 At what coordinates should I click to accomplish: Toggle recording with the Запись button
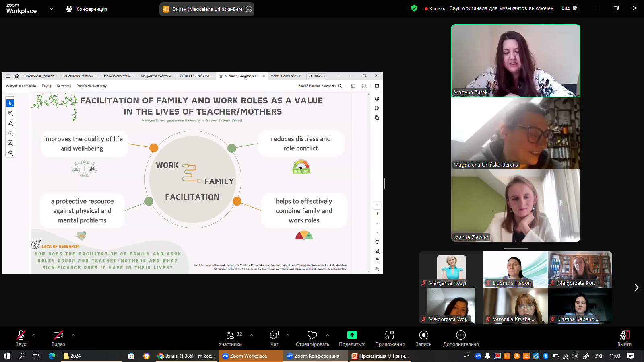[x=423, y=338]
